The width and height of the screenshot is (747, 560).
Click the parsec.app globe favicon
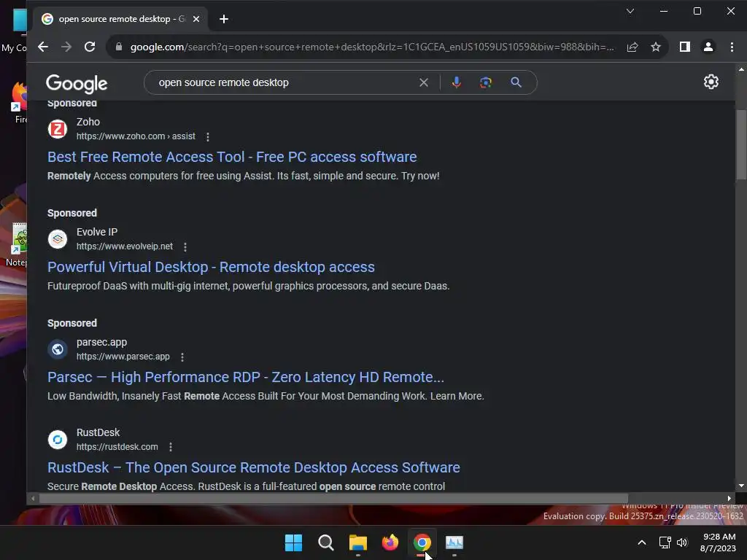pyautogui.click(x=58, y=349)
